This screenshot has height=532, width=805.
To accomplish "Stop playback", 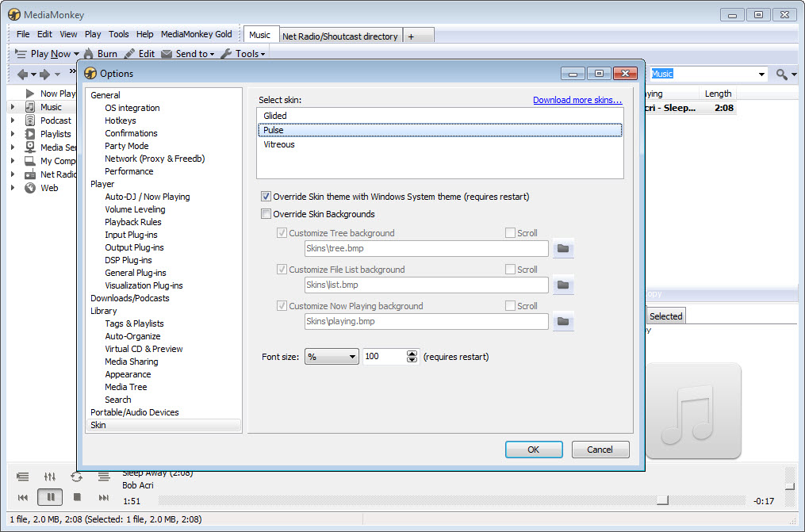I will coord(77,497).
